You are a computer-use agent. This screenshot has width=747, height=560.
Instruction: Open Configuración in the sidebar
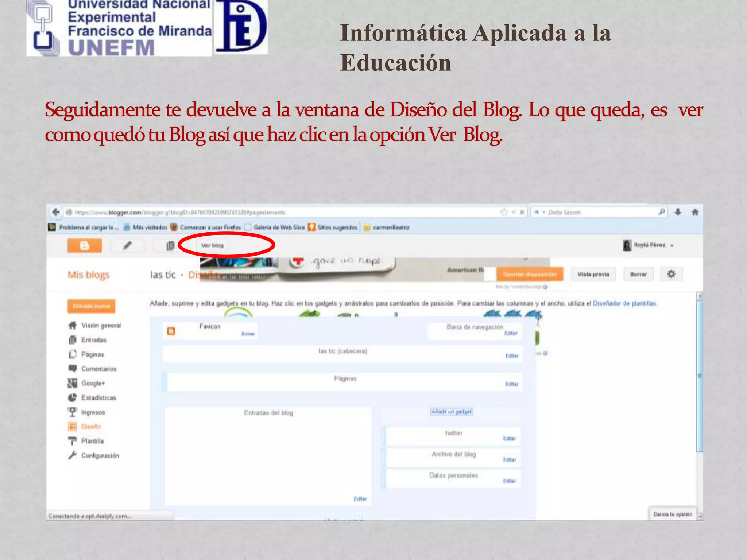(100, 455)
